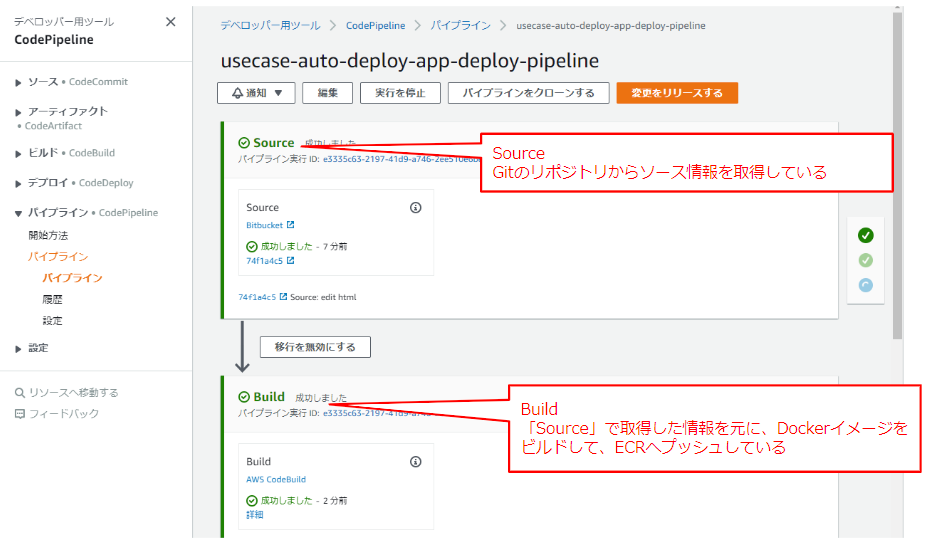Click external icon before Source: edit html
The height and width of the screenshot is (550, 926).
pyautogui.click(x=283, y=297)
